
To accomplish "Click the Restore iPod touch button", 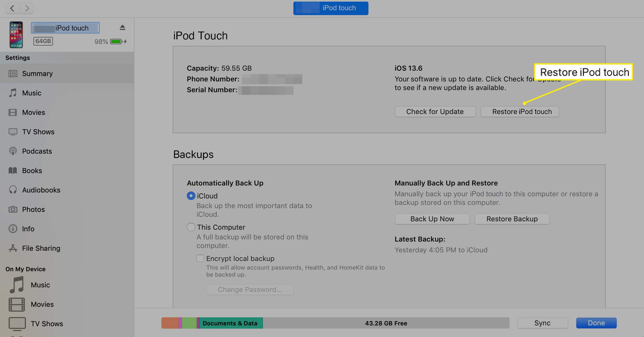I will [x=519, y=111].
